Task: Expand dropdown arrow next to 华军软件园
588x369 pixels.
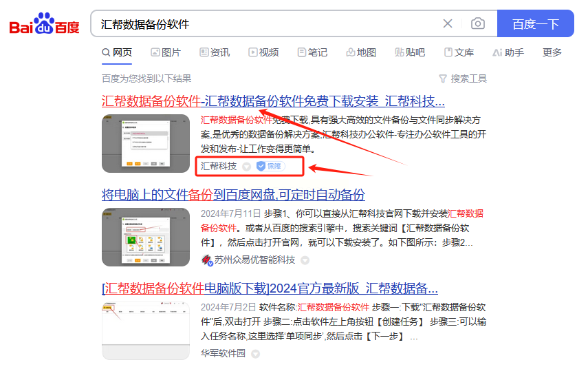Action: pos(255,354)
